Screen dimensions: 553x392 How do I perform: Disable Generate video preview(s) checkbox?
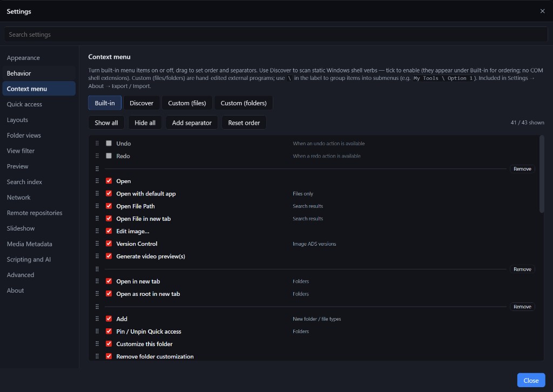coord(109,256)
